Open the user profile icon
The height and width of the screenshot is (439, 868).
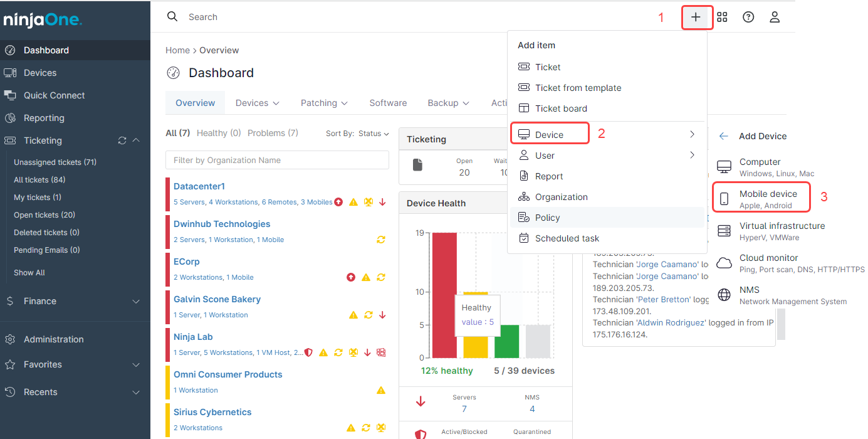click(x=775, y=18)
